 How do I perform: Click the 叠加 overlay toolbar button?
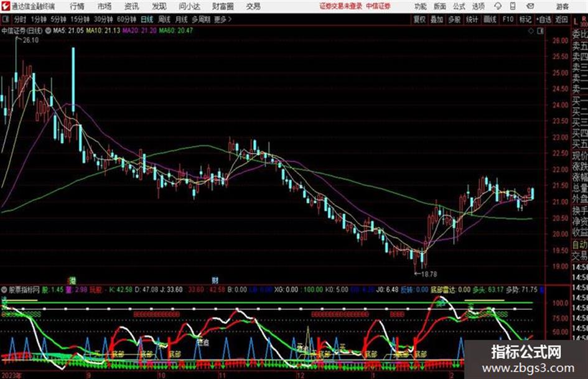point(437,19)
